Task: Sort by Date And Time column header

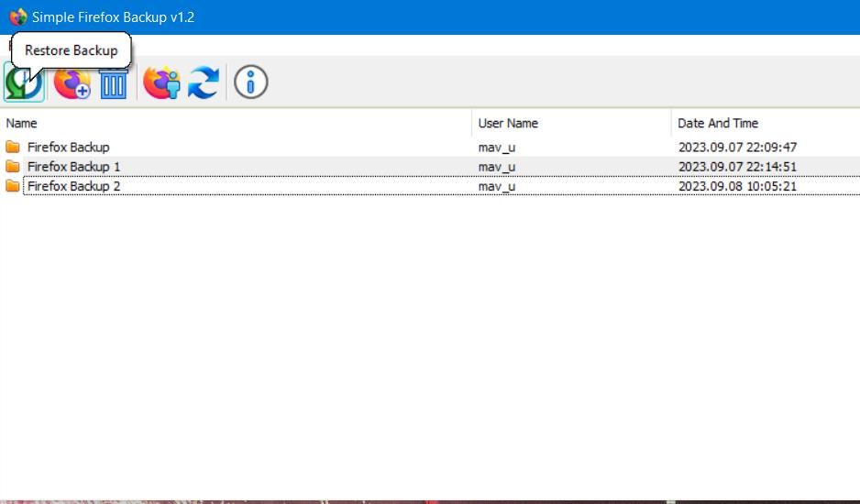Action: coord(718,123)
